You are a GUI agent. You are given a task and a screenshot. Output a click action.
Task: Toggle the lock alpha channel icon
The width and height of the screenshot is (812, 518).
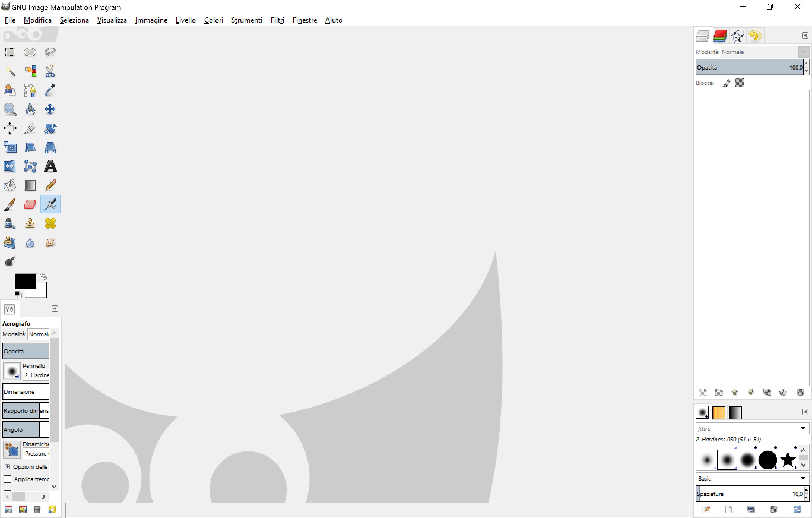pos(740,83)
